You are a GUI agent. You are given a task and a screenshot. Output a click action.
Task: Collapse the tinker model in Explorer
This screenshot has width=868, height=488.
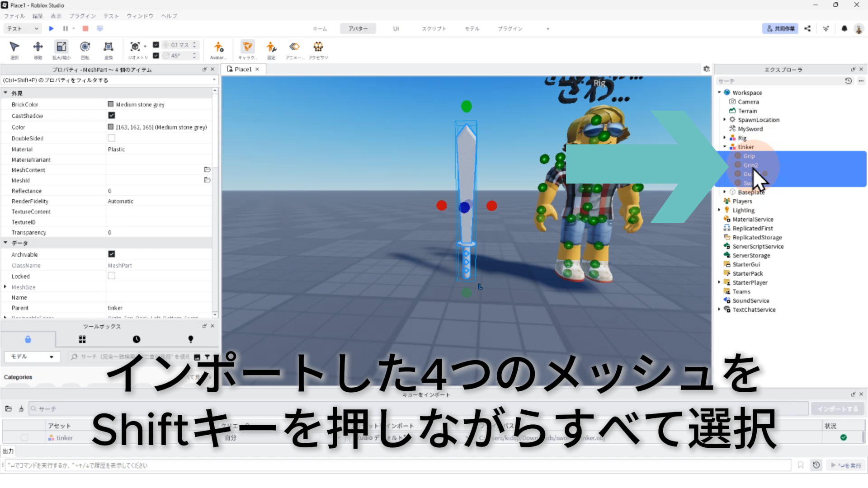tap(725, 147)
